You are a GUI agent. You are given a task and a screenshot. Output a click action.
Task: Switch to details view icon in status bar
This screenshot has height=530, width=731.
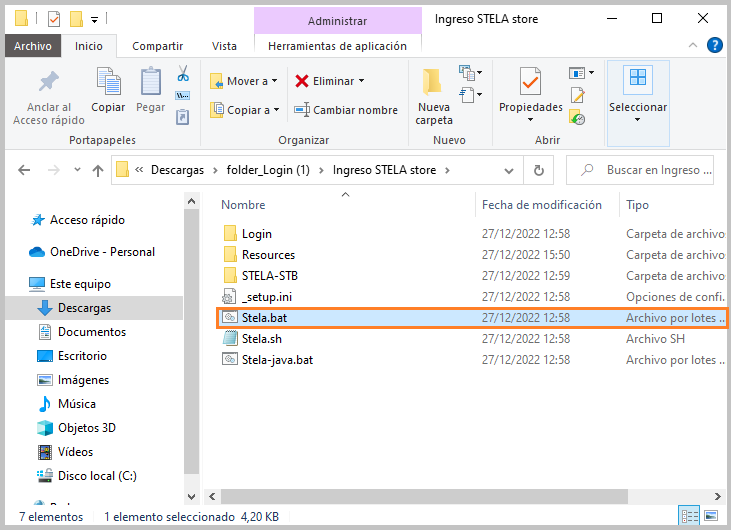pos(690,516)
